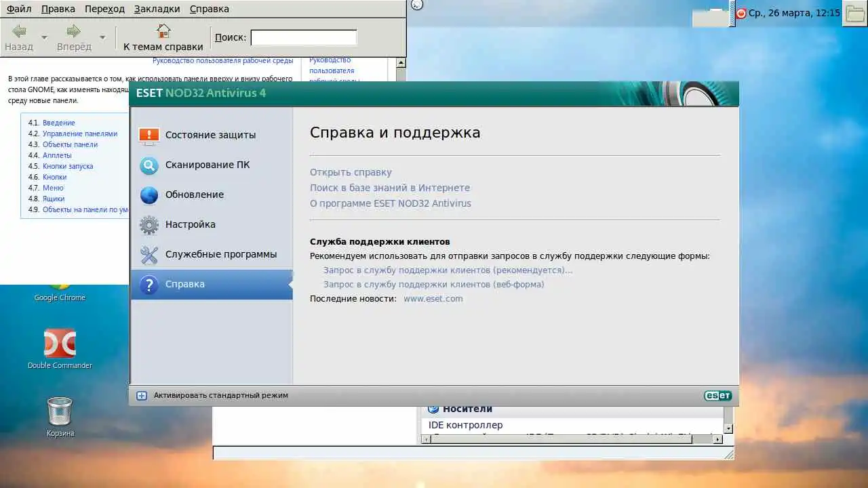Image resolution: width=868 pixels, height=488 pixels.
Task: Open help section 4.5 Кнопки запуска
Action: (68, 166)
